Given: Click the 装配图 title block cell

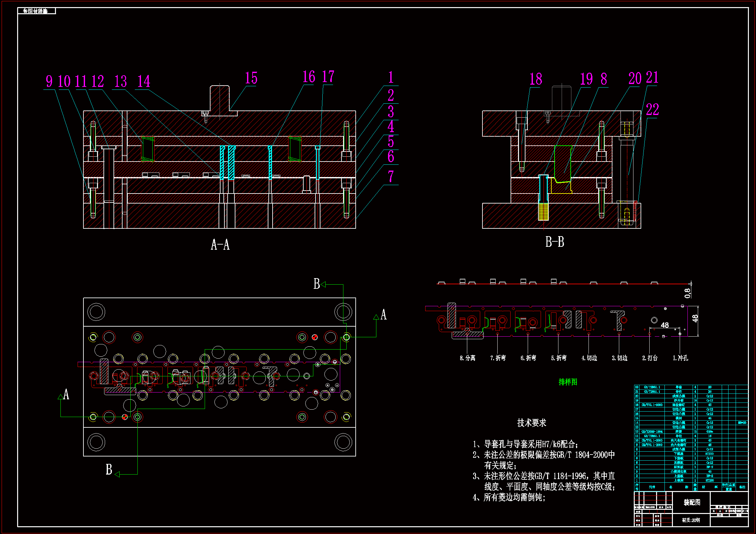Looking at the screenshot, I should tap(691, 502).
